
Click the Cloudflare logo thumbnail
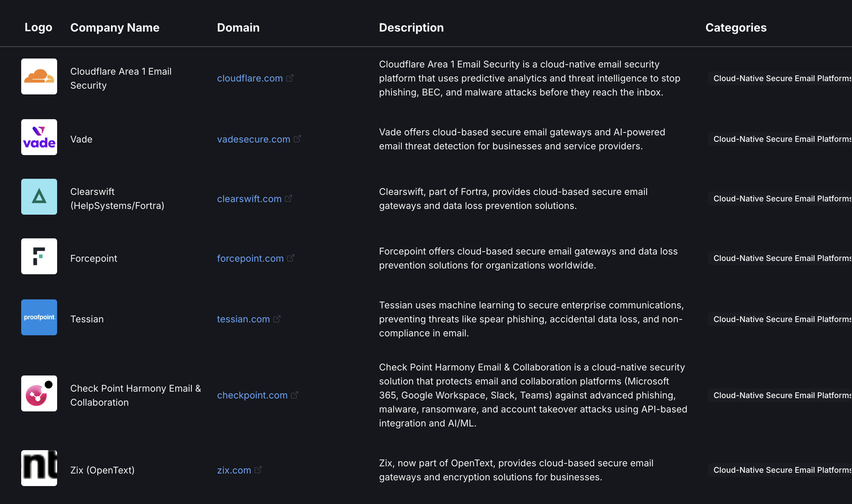point(39,76)
